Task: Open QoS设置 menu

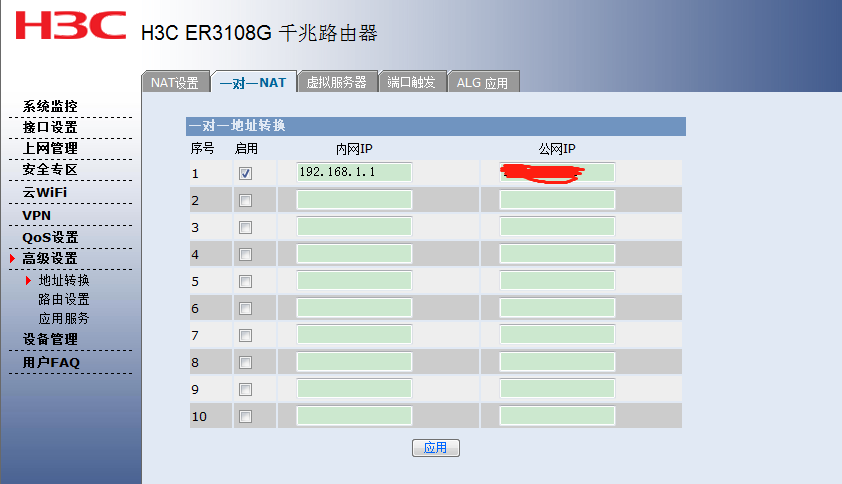Action: coord(50,237)
